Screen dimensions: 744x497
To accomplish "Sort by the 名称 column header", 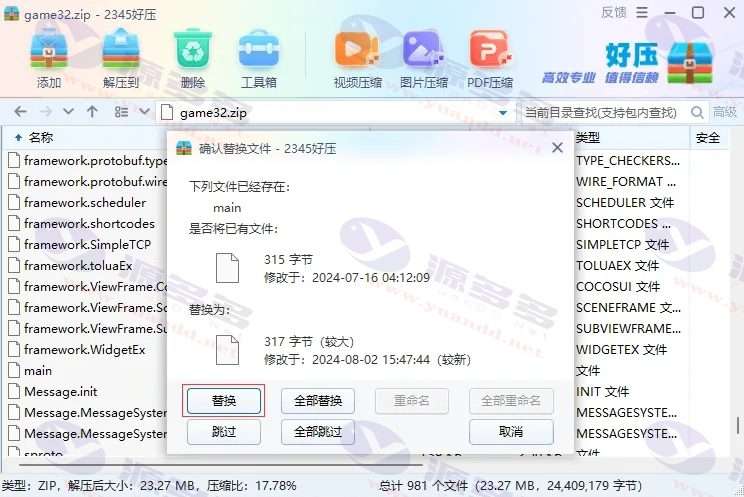I will (41, 138).
